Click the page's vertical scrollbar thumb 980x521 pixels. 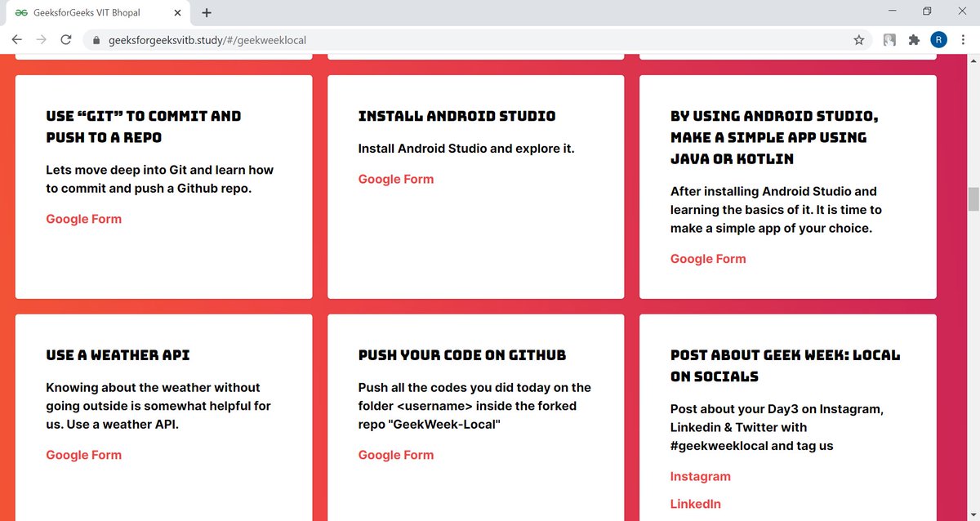click(973, 198)
